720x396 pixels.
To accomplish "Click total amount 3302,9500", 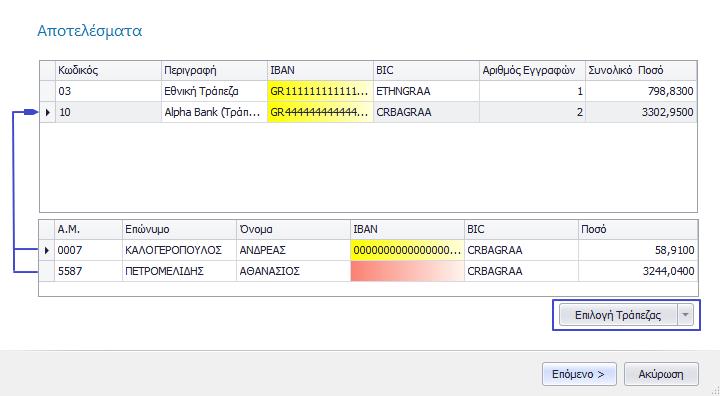I will [641, 112].
